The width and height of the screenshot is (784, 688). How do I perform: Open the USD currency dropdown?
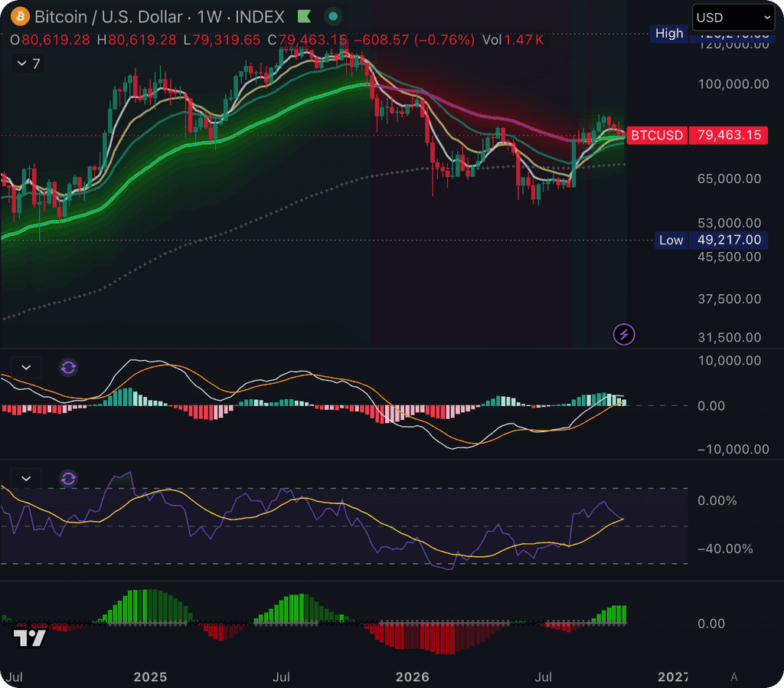(733, 18)
